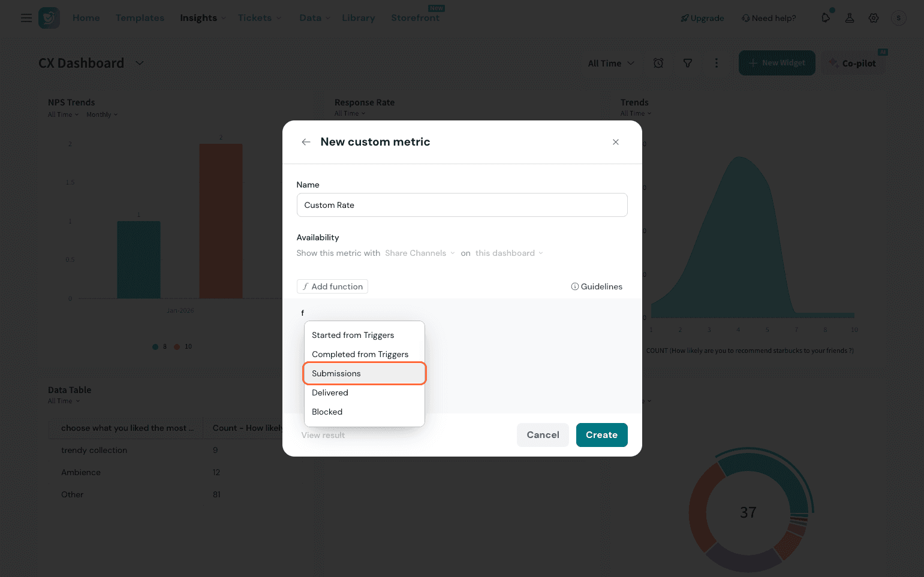The height and width of the screenshot is (577, 924).
Task: Choose Started from Triggers option
Action: [353, 335]
